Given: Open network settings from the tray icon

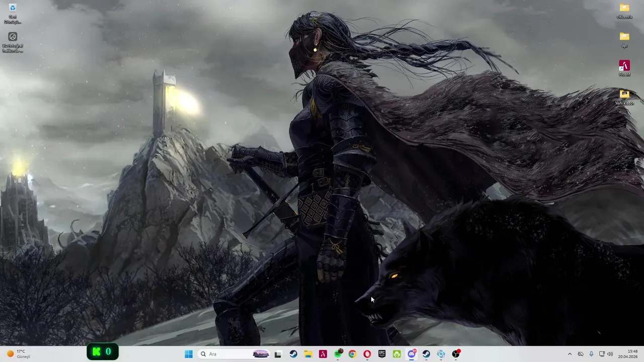Looking at the screenshot, I should tap(602, 354).
